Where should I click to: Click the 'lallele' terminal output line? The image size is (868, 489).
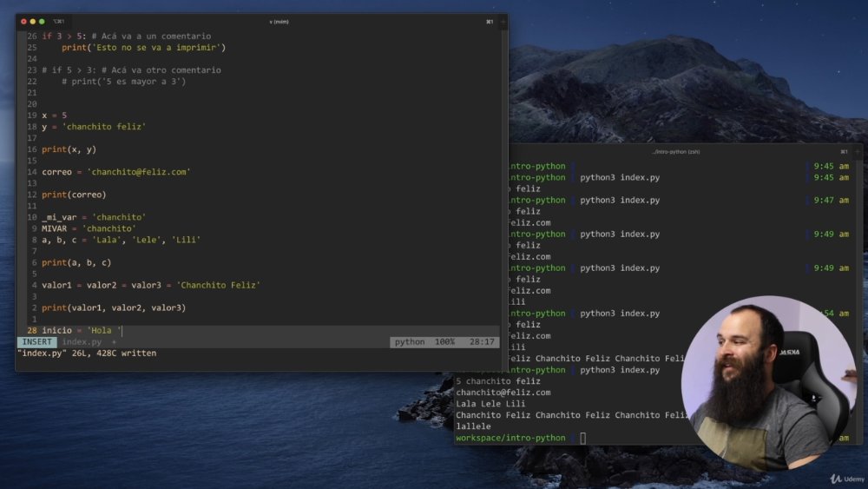pyautogui.click(x=473, y=426)
